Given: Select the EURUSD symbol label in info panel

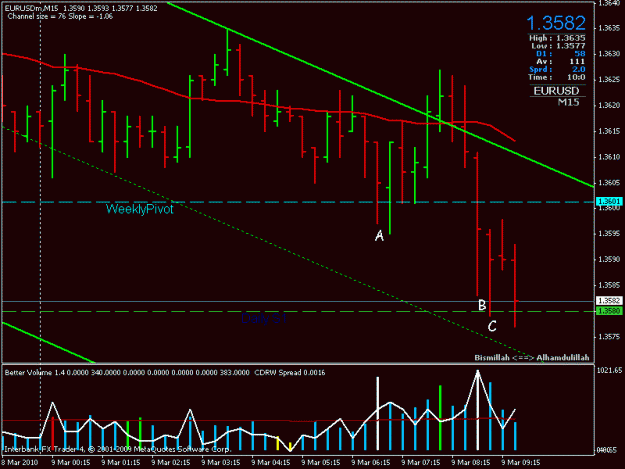Looking at the screenshot, I should [x=556, y=91].
